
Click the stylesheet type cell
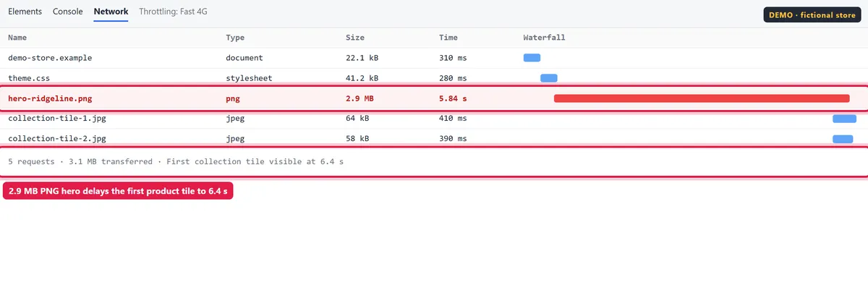click(249, 77)
